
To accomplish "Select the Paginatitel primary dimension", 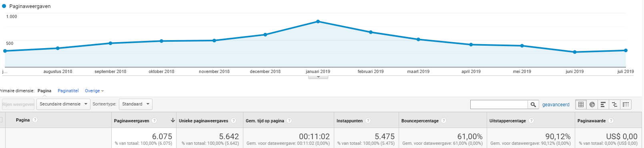I will point(68,91).
